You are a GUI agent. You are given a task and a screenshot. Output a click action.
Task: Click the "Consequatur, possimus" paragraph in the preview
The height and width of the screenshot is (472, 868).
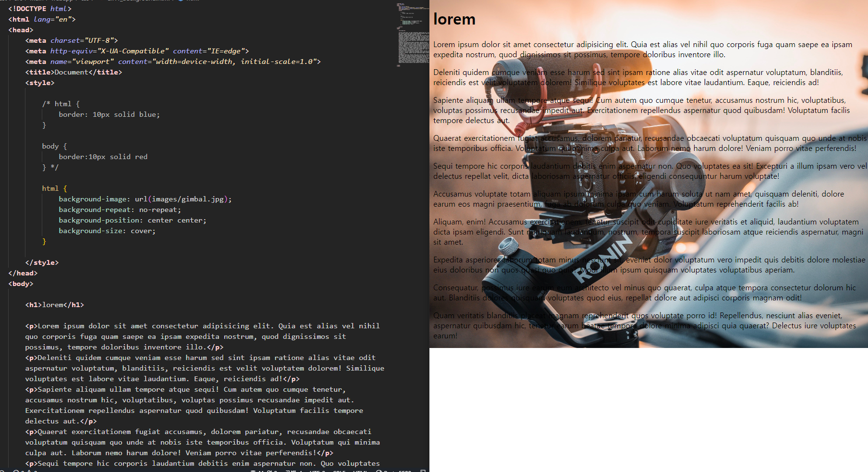click(x=645, y=293)
